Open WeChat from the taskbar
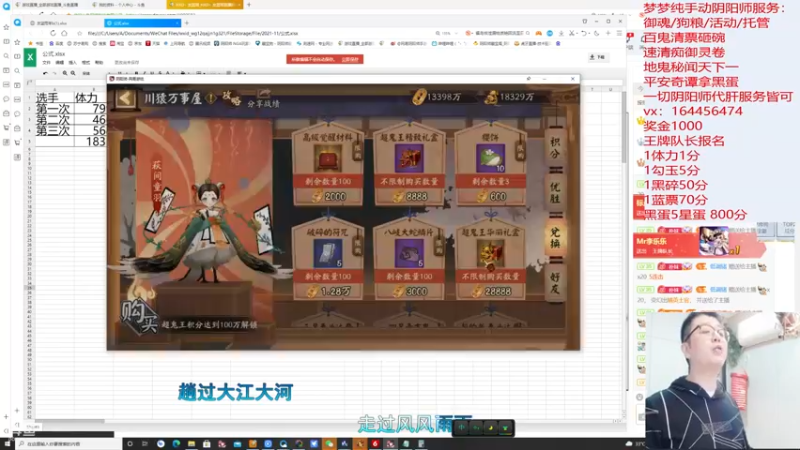 (329, 444)
